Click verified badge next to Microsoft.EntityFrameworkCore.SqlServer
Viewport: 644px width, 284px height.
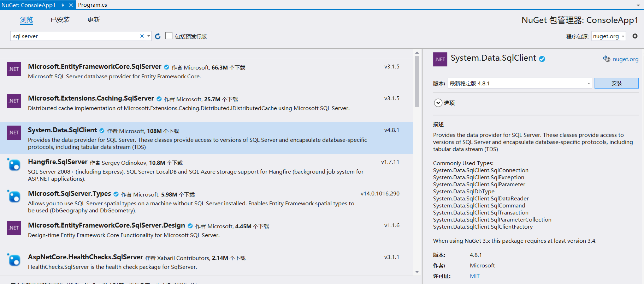pyautogui.click(x=166, y=67)
